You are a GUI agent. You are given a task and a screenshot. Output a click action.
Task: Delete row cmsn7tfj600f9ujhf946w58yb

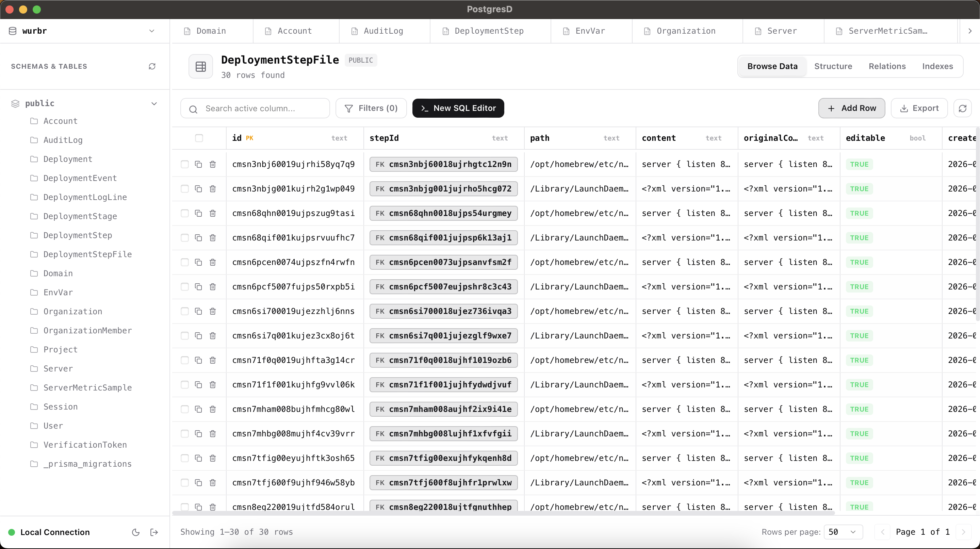coord(213,482)
